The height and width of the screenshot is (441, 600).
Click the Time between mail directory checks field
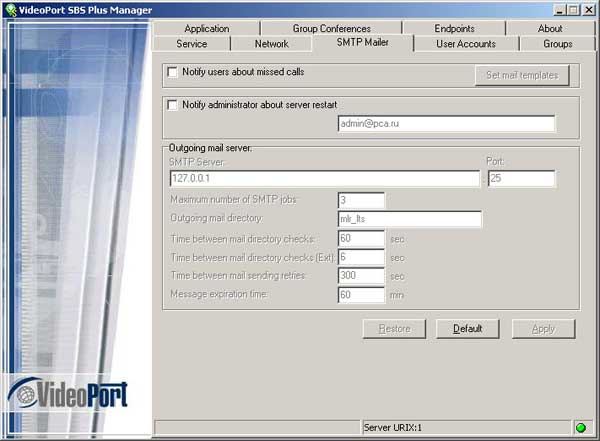click(x=361, y=238)
